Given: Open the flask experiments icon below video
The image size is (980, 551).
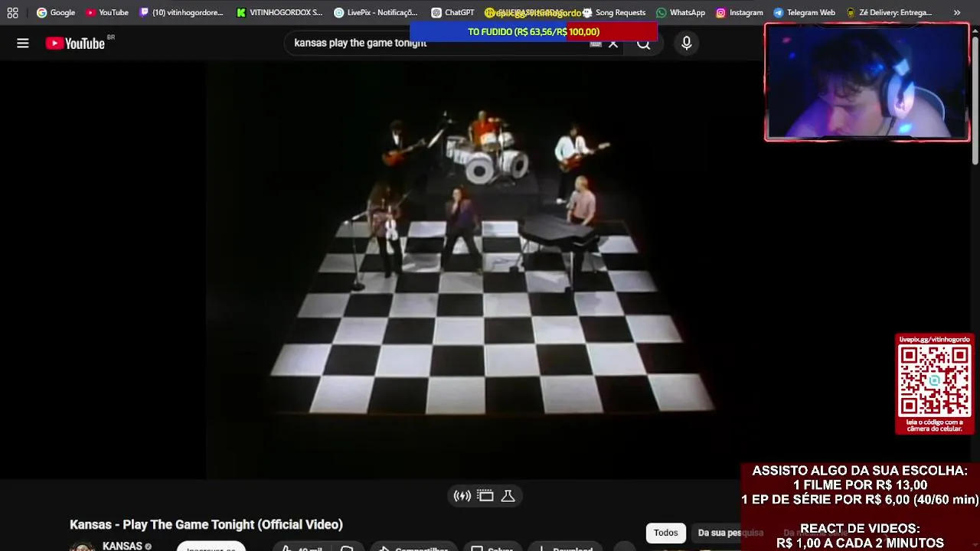Looking at the screenshot, I should click(x=508, y=496).
